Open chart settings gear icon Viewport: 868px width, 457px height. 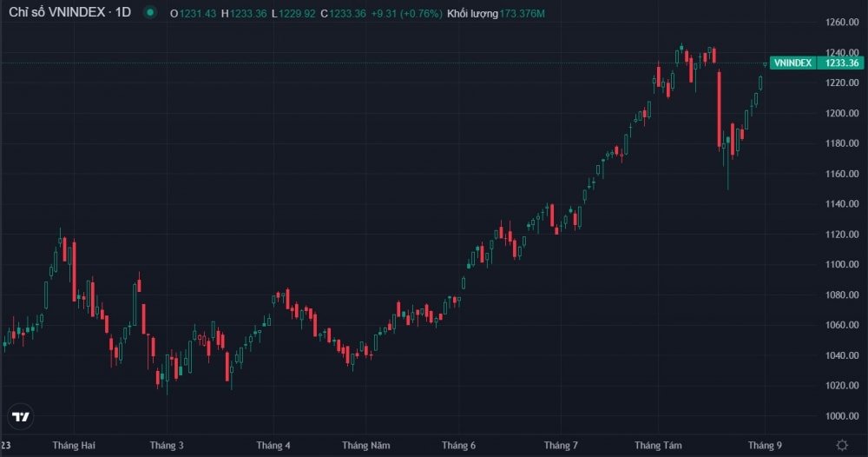point(842,445)
